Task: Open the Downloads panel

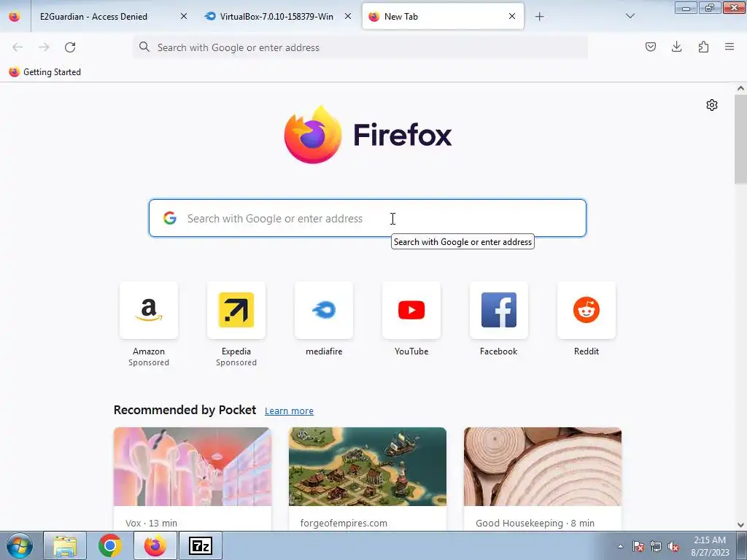Action: tap(676, 47)
